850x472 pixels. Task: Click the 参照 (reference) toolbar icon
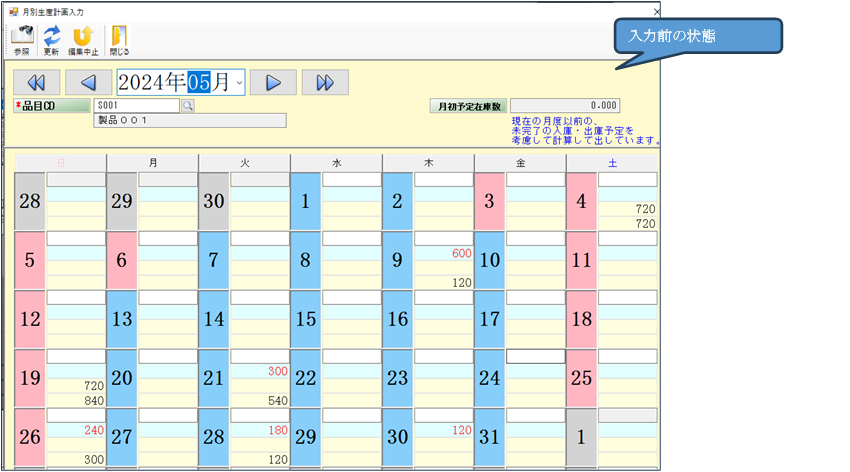point(22,39)
